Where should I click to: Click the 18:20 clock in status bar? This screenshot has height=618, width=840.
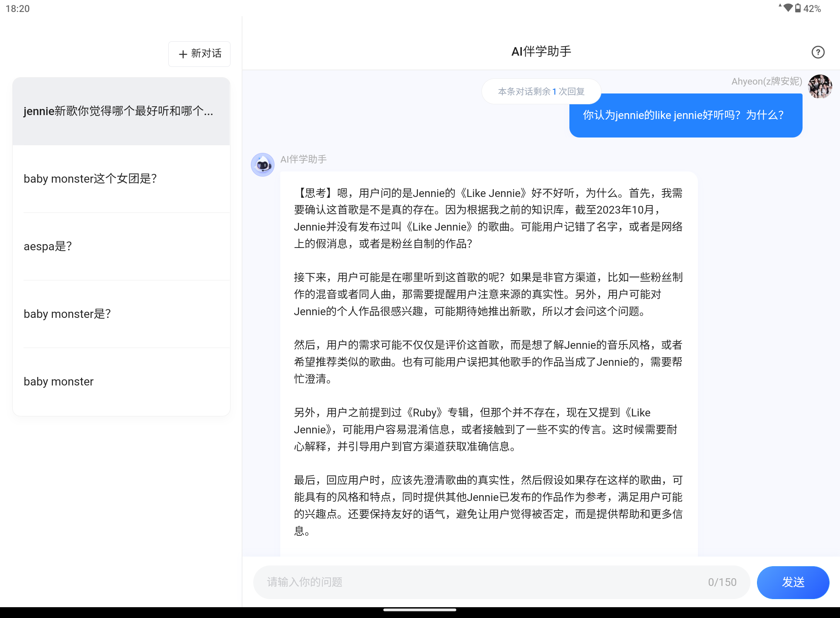click(x=18, y=8)
